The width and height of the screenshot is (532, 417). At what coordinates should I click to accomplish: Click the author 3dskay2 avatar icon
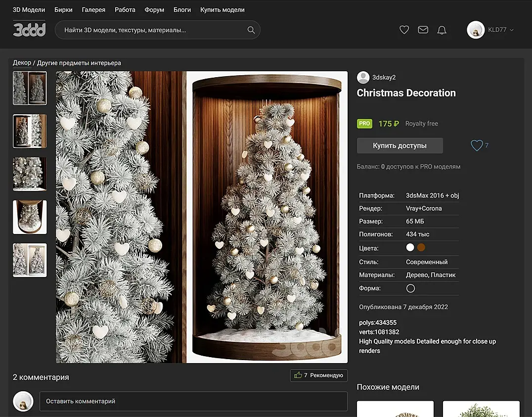coord(363,77)
